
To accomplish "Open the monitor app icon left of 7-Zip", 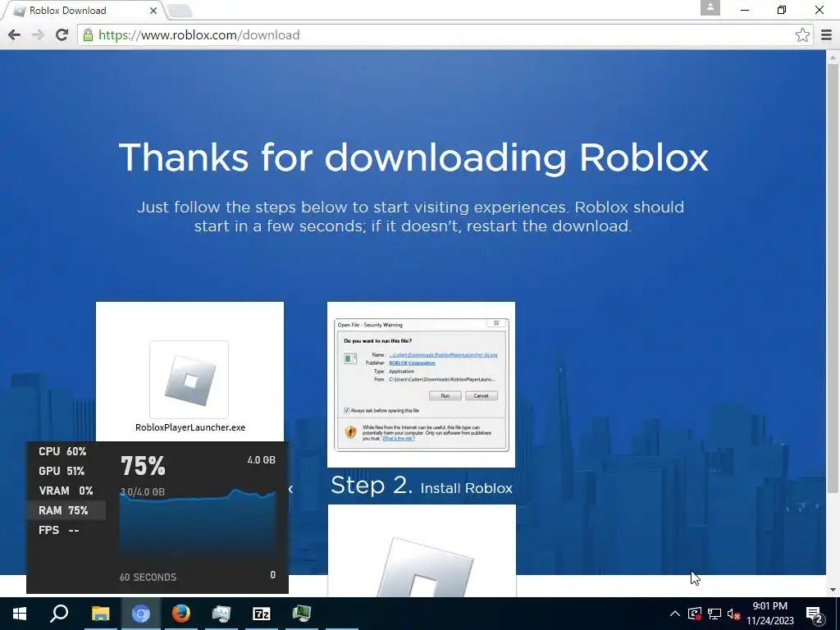I will point(221,614).
